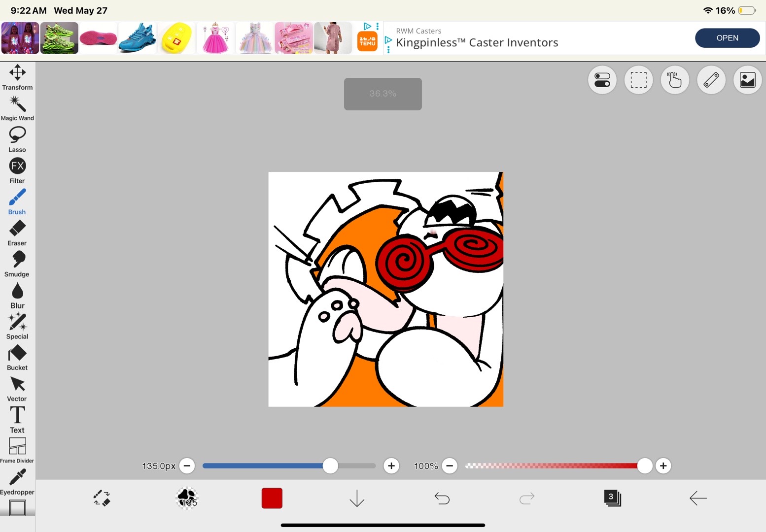
Task: Increase brush thickness with plus button
Action: (391, 465)
